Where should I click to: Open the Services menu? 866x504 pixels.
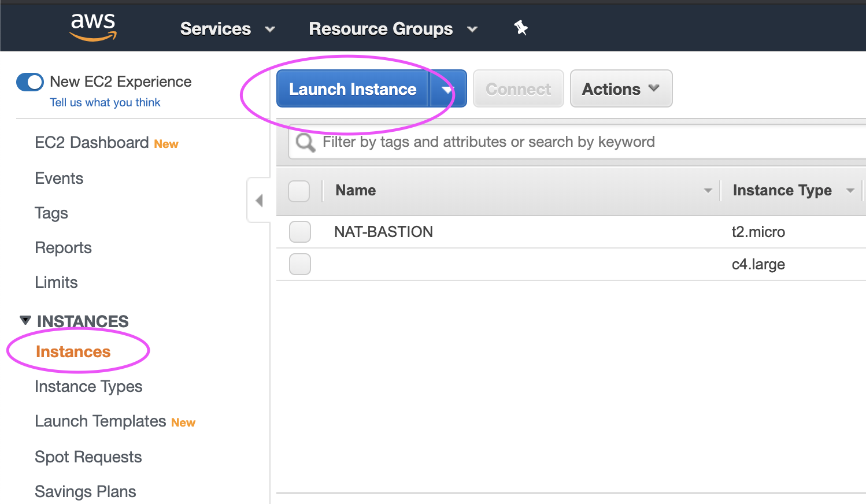227,29
